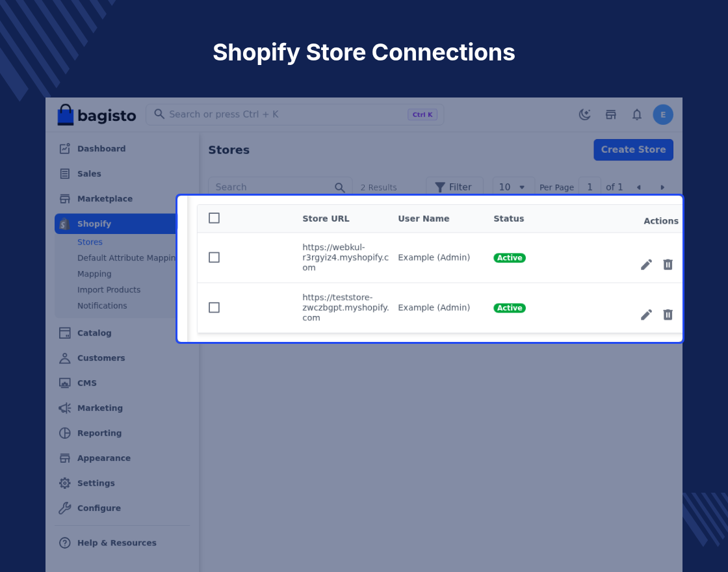
Task: Click the teststore-zwczbgpt.myshopify.com URL
Action: (x=345, y=307)
